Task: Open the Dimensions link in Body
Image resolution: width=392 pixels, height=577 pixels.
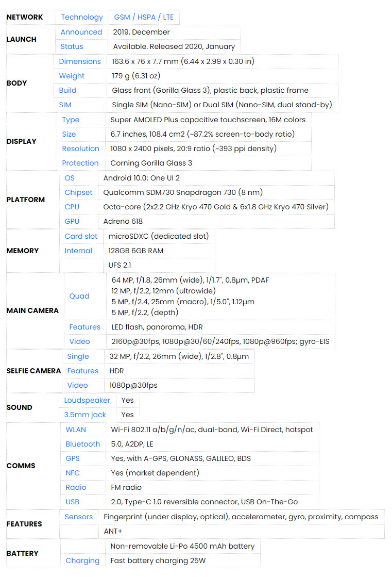Action: tap(80, 61)
